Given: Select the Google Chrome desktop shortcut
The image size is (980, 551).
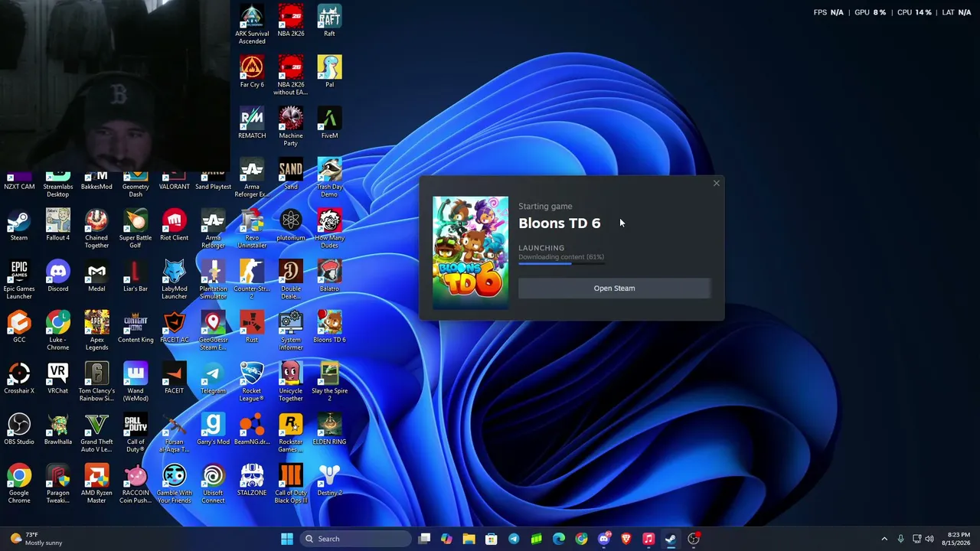Looking at the screenshot, I should click(19, 484).
